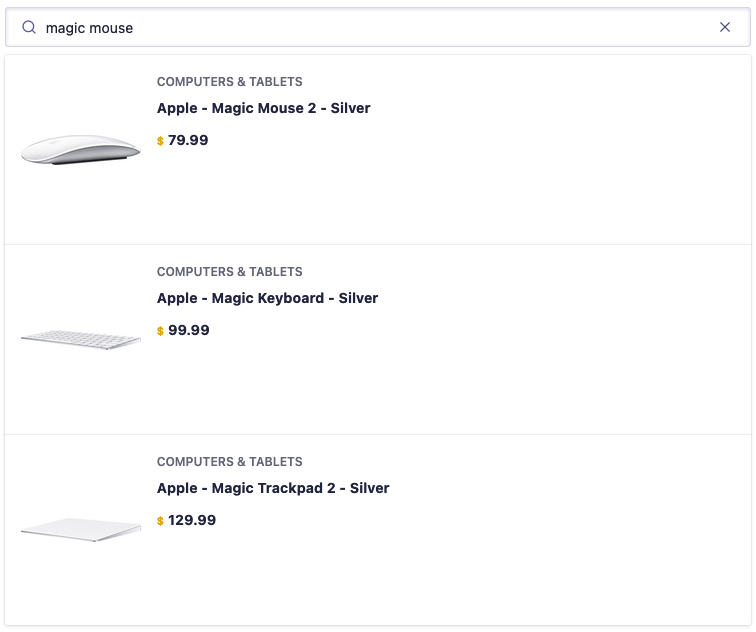Open the Magic Keyboard product image

point(81,339)
